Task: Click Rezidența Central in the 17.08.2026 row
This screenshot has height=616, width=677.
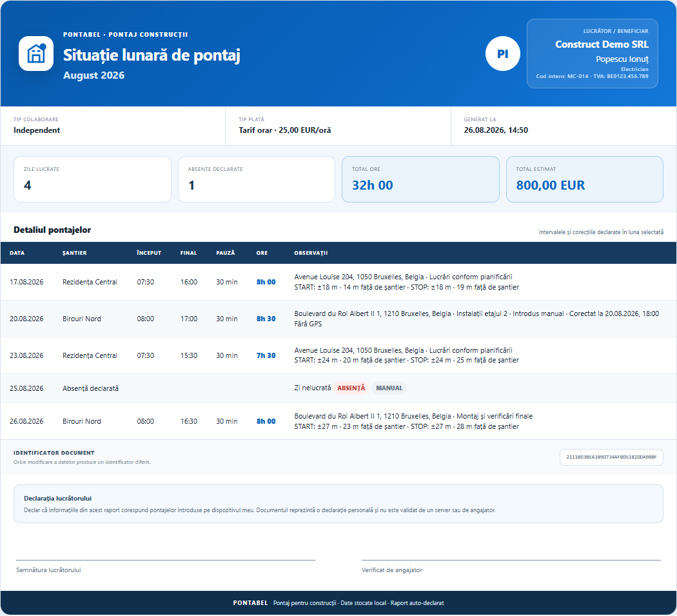Action: point(90,282)
